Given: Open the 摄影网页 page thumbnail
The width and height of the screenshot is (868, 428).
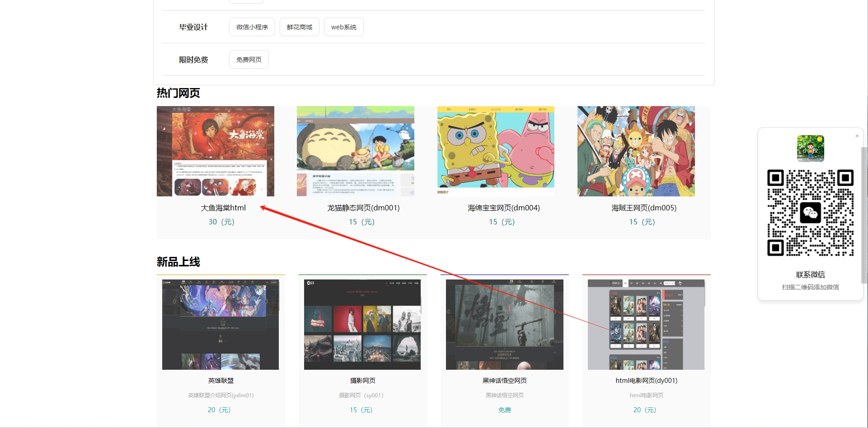Looking at the screenshot, I should [x=362, y=325].
